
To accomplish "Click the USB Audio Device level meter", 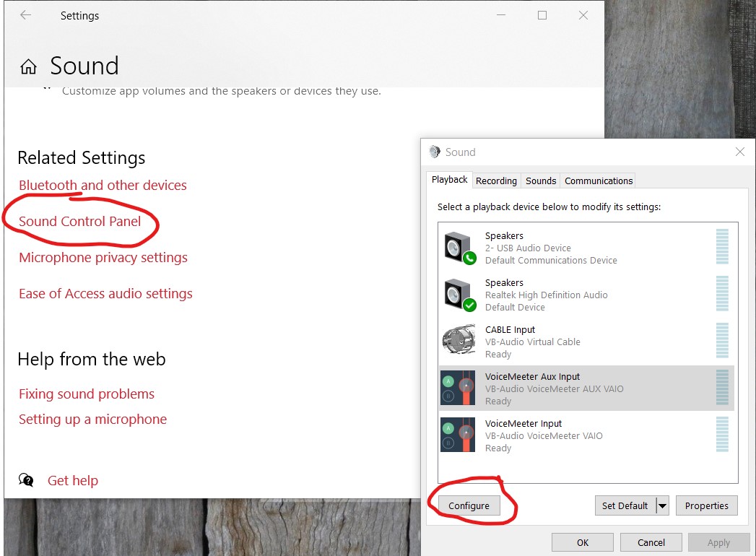I will 722,246.
